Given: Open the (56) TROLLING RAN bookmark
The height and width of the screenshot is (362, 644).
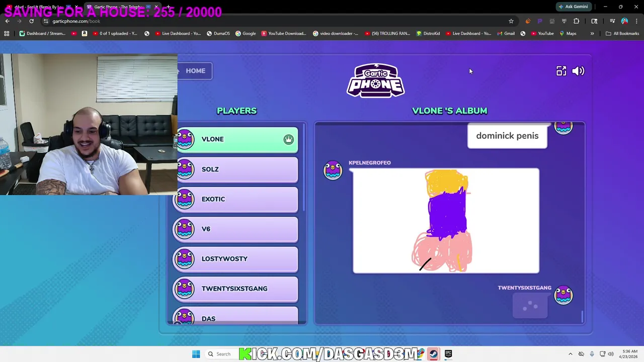Looking at the screenshot, I should [387, 34].
